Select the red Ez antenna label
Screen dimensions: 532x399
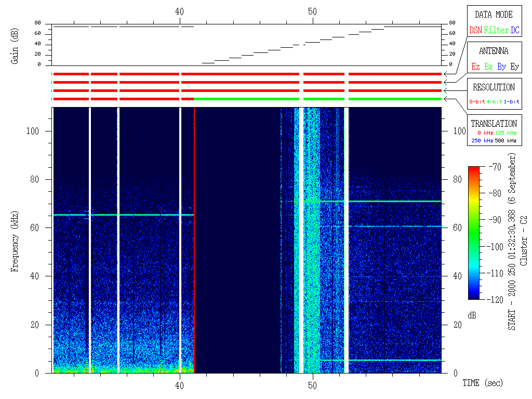pyautogui.click(x=475, y=66)
